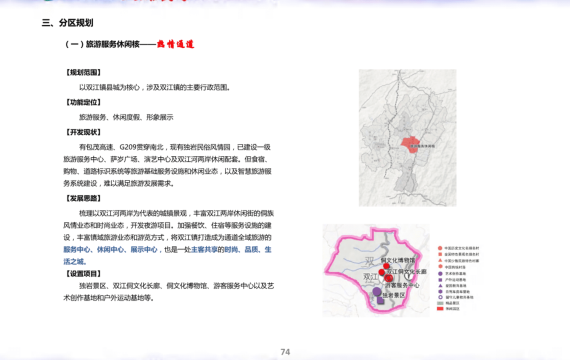The height and width of the screenshot is (360, 570).
Task: Click the large purple circle near 独岩景区
Action: point(377,291)
